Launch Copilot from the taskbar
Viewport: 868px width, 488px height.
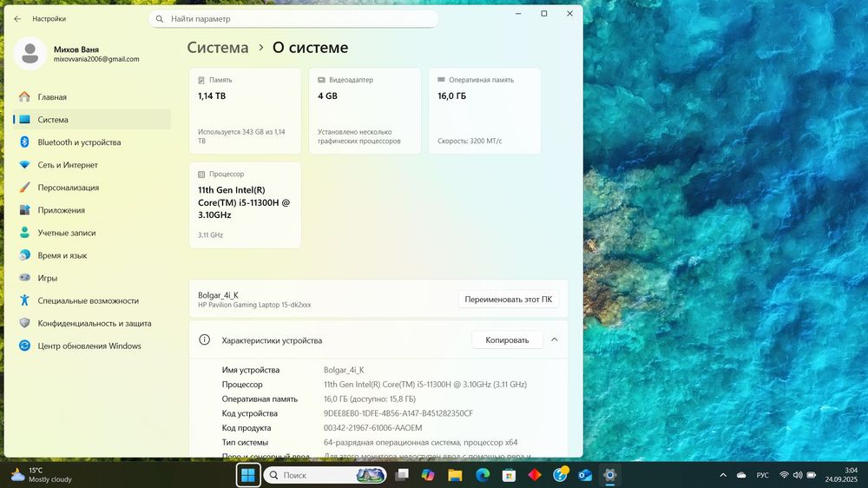(x=428, y=475)
